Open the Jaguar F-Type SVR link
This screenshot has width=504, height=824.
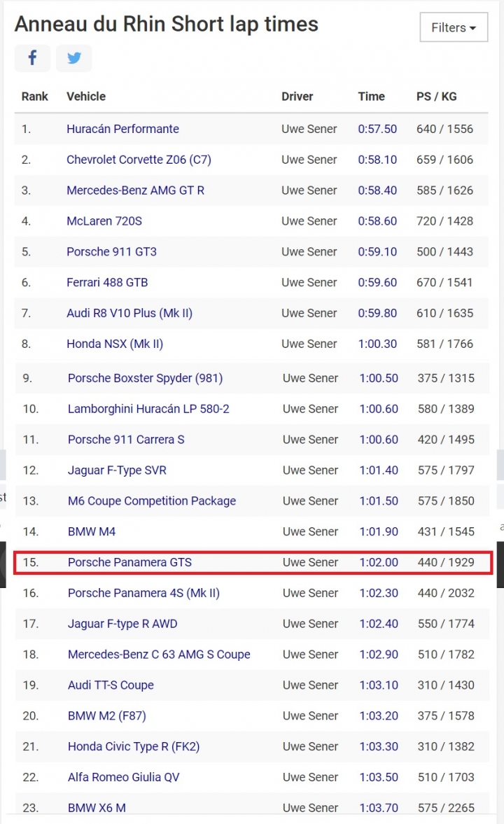[x=117, y=470]
